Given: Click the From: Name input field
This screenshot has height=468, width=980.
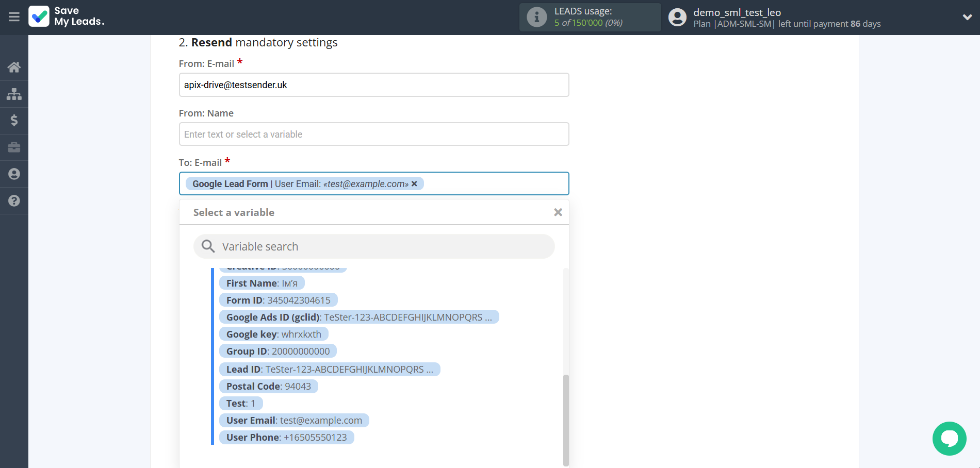Looking at the screenshot, I should tap(373, 134).
